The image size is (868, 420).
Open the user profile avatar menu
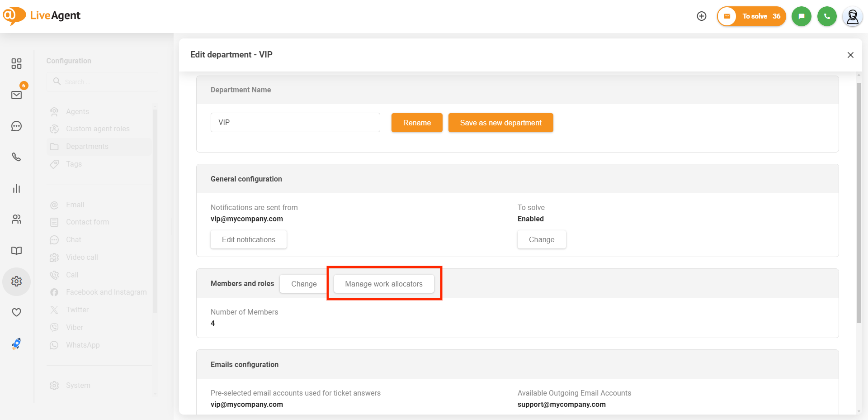[x=852, y=17]
